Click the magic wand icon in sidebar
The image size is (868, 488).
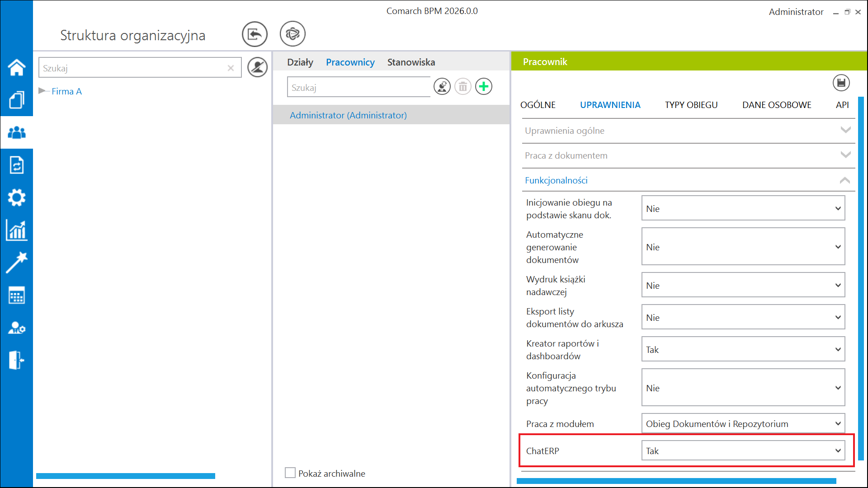pyautogui.click(x=16, y=263)
